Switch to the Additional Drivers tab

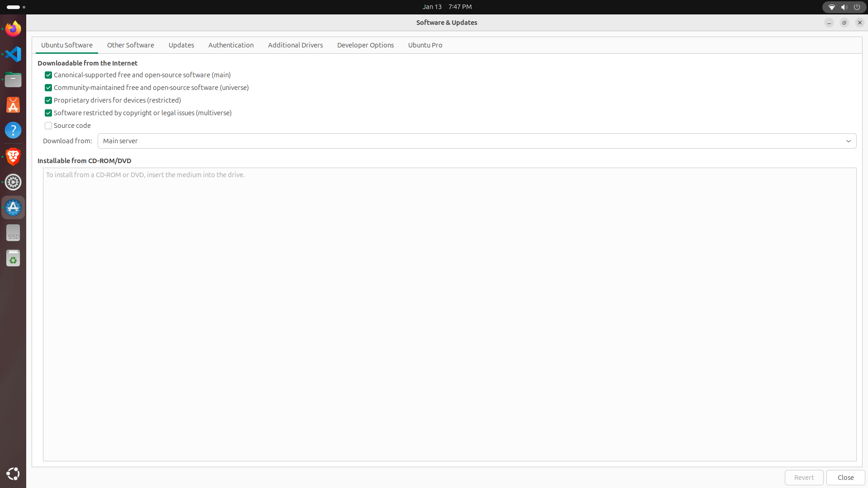click(x=295, y=45)
